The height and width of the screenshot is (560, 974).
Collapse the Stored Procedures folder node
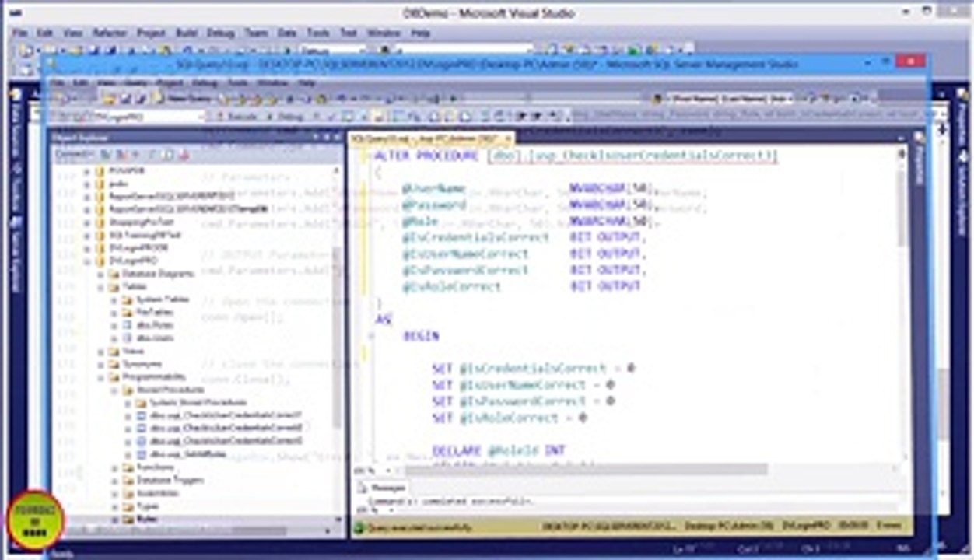[x=115, y=390]
